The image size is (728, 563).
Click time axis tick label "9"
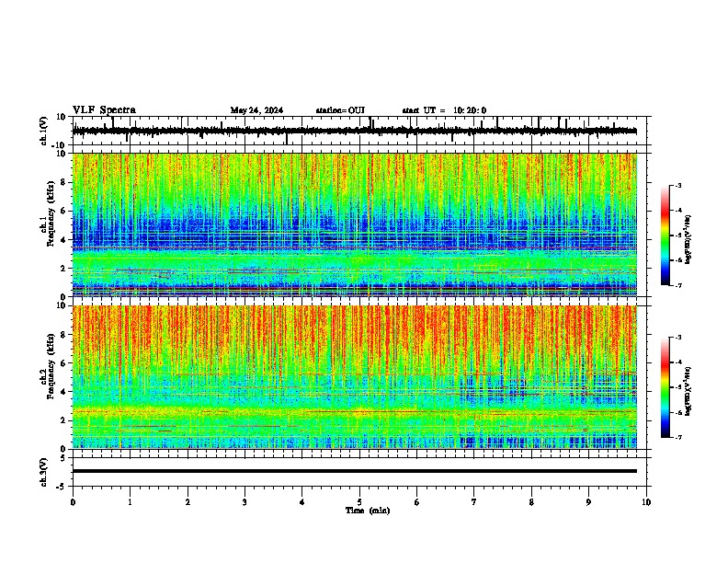click(x=588, y=502)
